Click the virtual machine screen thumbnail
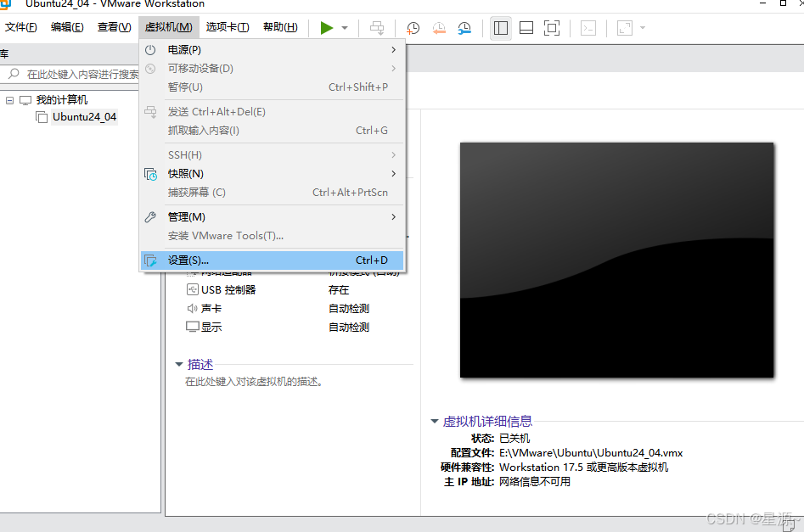This screenshot has width=804, height=532. (x=616, y=260)
